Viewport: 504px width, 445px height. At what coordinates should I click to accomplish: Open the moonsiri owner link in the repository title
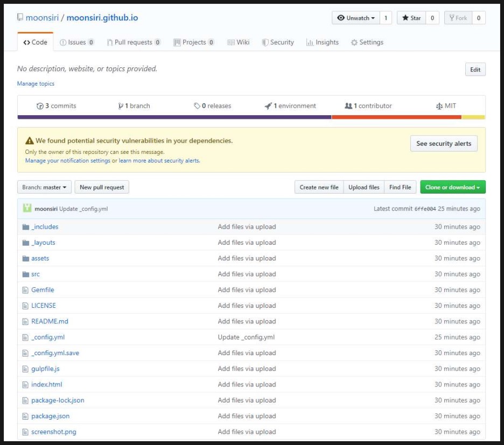pyautogui.click(x=42, y=18)
